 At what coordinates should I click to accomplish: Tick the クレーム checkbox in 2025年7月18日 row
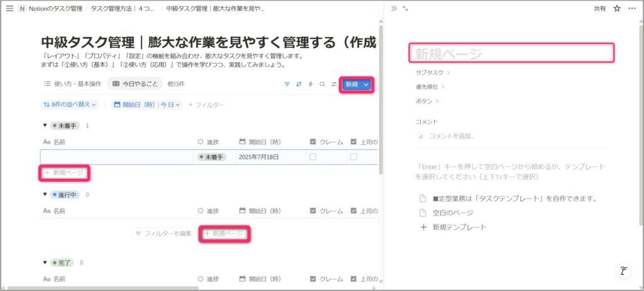pos(313,157)
